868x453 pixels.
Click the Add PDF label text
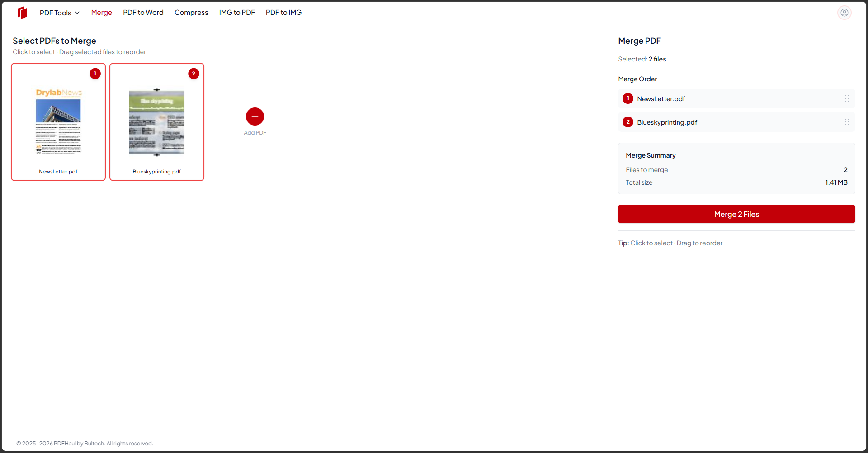click(x=255, y=133)
